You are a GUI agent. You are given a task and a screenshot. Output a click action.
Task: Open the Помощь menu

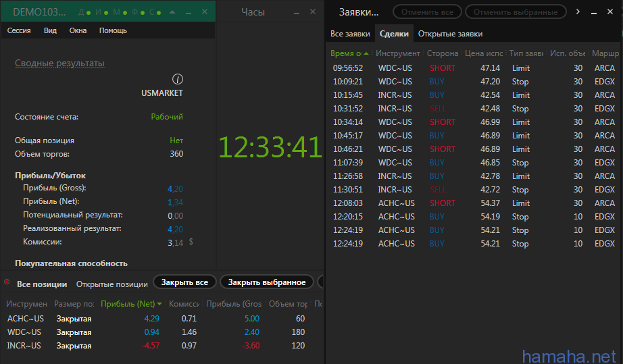pos(113,30)
